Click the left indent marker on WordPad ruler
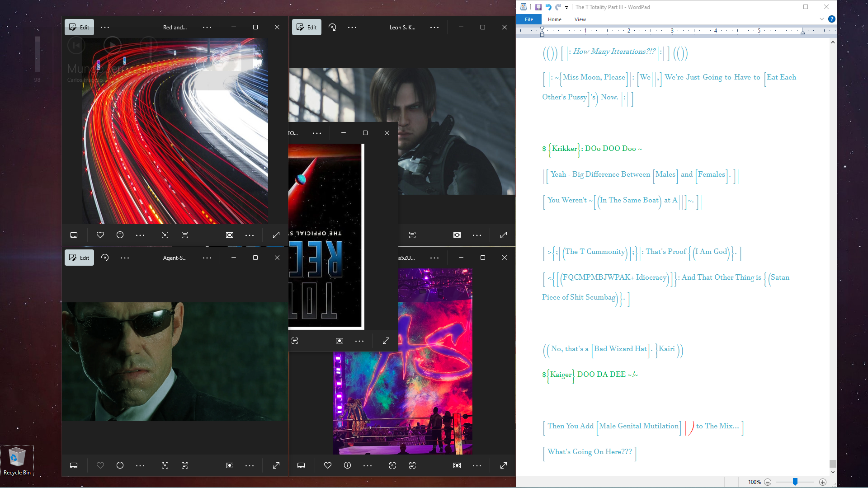Image resolution: width=868 pixels, height=488 pixels. (x=542, y=34)
